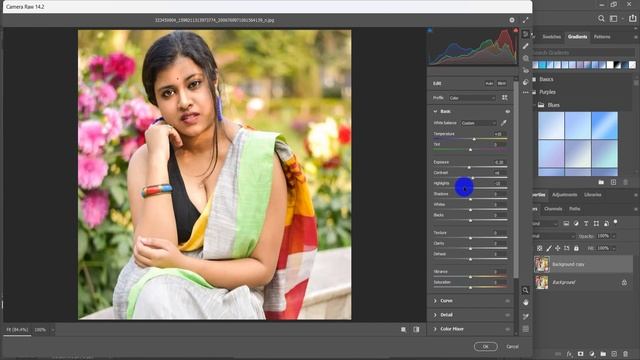The height and width of the screenshot is (360, 640).
Task: Expand the Basics gradient folder
Action: pyautogui.click(x=534, y=79)
